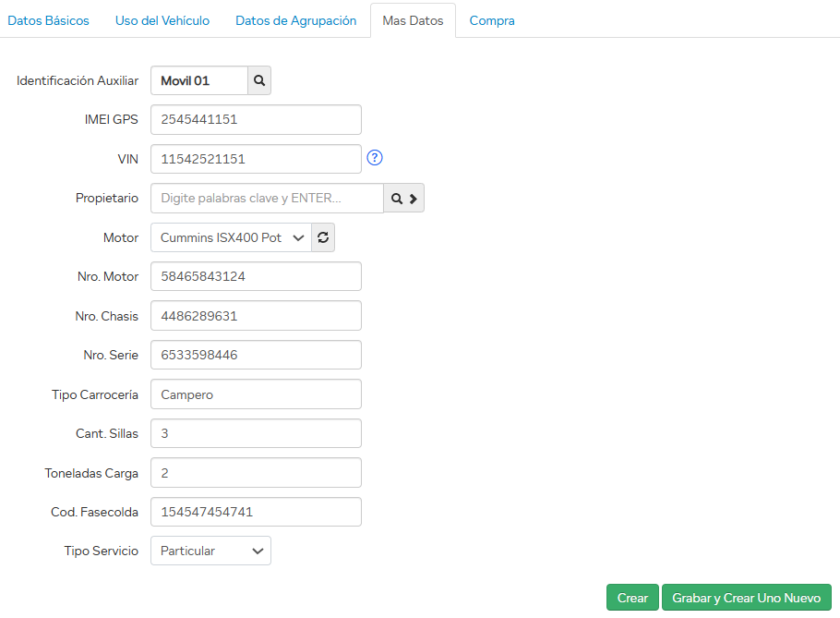Click the Cod. Fasecolda field

point(256,512)
